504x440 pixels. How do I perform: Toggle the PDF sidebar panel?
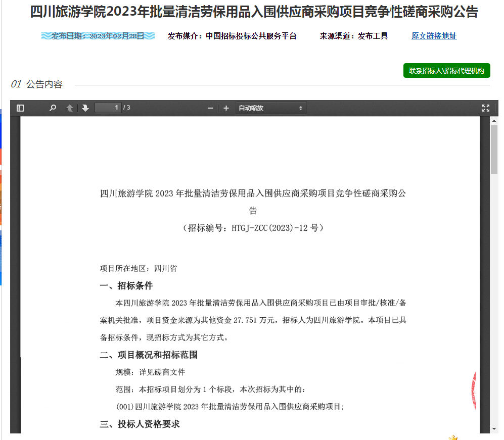click(x=20, y=108)
